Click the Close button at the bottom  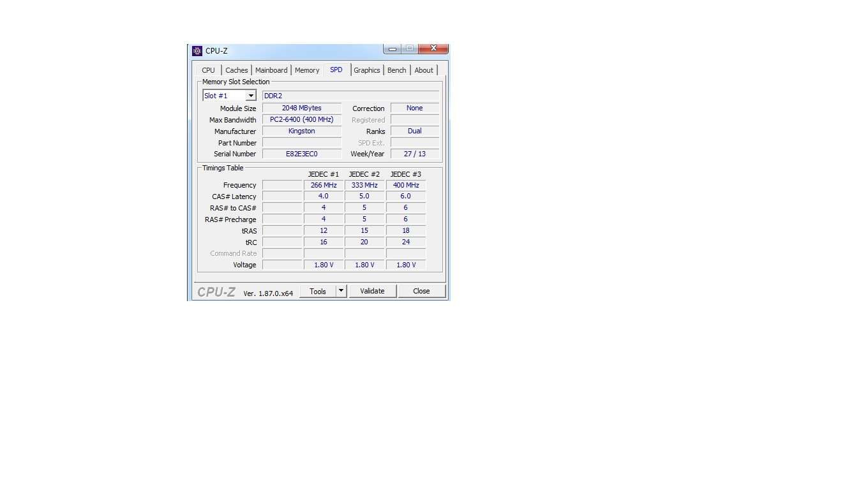click(421, 291)
